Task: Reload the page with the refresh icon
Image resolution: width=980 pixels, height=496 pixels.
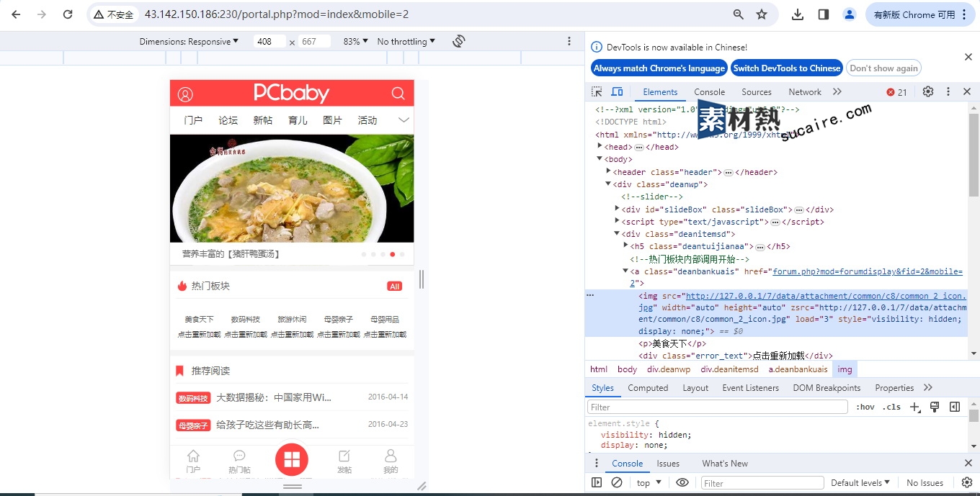Action: 68,14
